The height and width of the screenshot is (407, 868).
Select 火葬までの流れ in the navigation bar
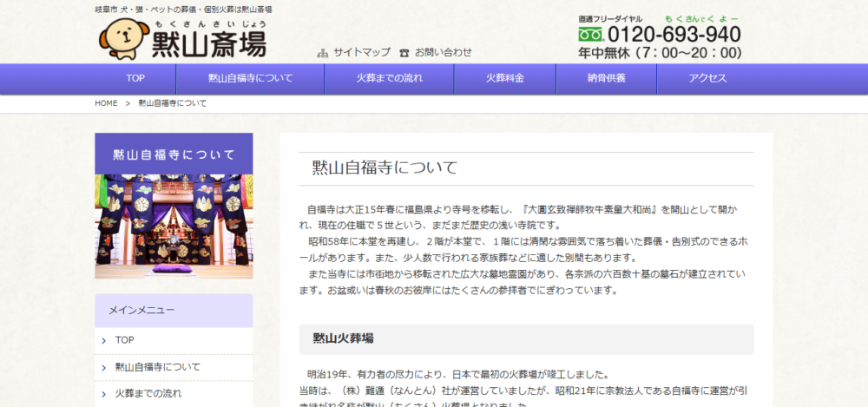click(x=389, y=79)
